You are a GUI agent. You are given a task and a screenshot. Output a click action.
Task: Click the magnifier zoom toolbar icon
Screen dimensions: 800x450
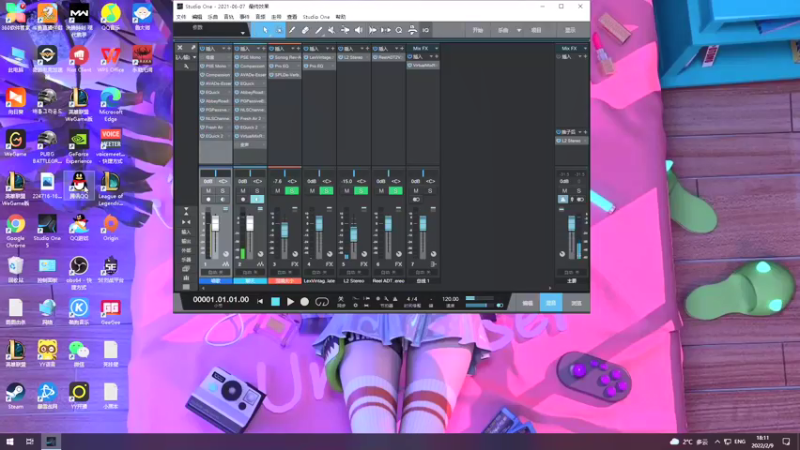399,30
